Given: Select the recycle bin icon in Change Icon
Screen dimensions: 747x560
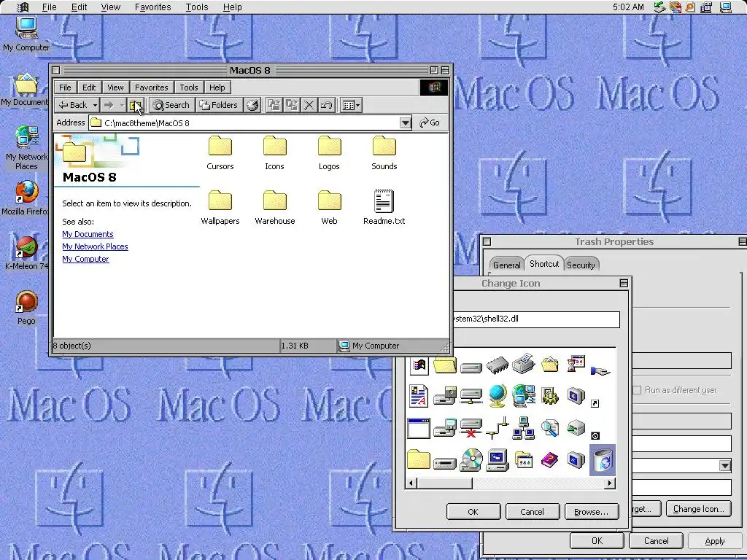Looking at the screenshot, I should click(603, 460).
